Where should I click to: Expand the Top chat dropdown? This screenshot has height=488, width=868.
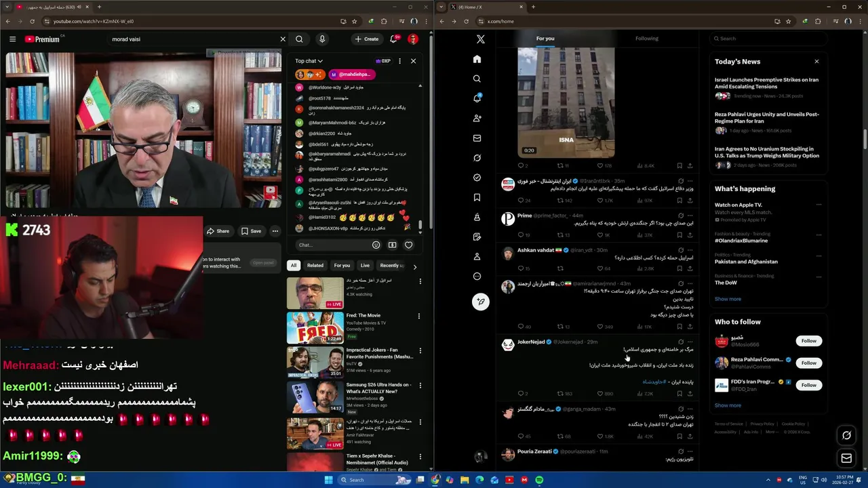point(309,61)
